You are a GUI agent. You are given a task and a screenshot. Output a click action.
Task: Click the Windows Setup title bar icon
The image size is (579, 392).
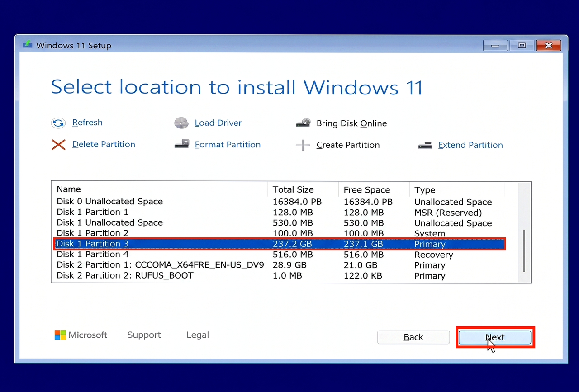tap(28, 45)
